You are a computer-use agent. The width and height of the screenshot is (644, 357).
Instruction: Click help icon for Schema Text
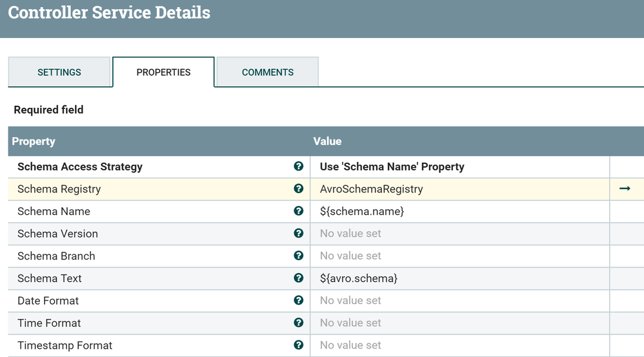[298, 278]
